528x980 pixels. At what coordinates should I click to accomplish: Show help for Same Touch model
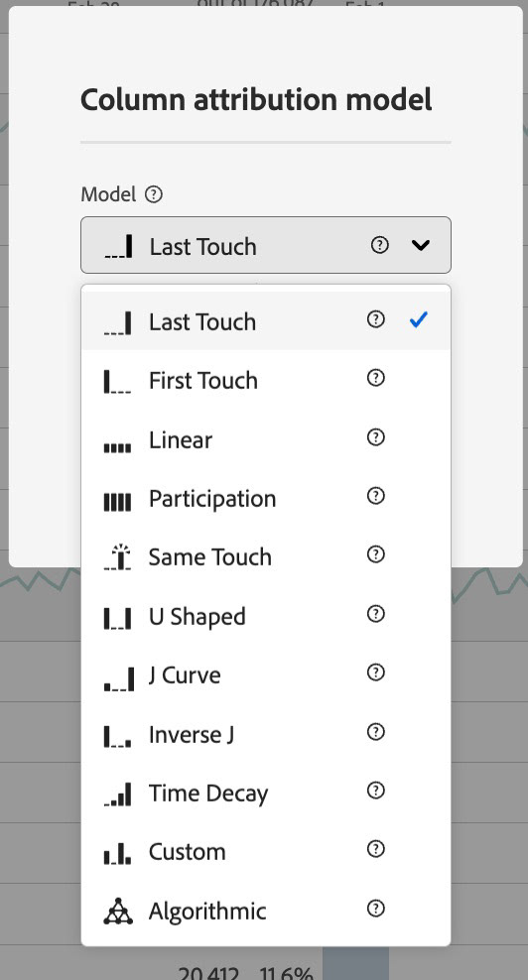tap(375, 554)
